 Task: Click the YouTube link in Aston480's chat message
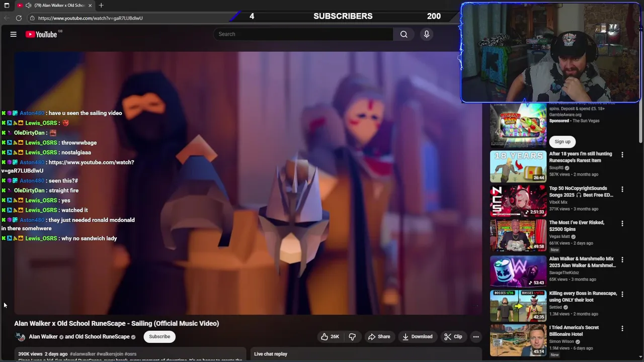tap(68, 166)
